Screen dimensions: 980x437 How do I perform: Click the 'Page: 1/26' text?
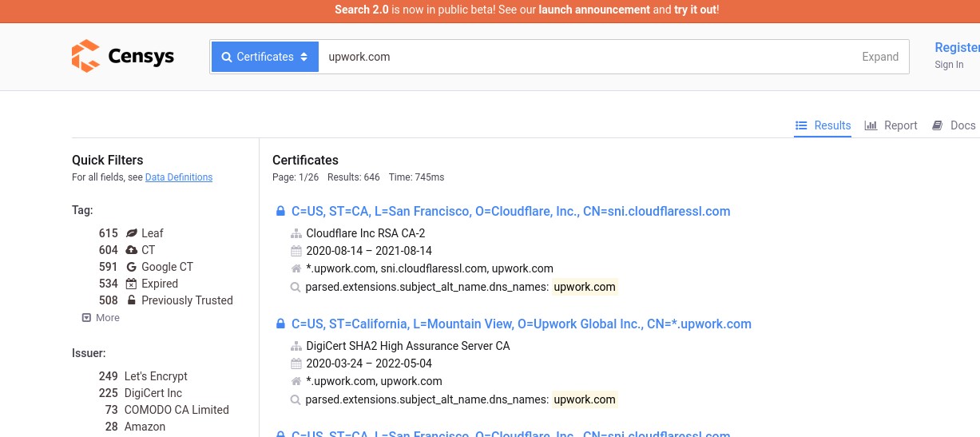(x=296, y=177)
